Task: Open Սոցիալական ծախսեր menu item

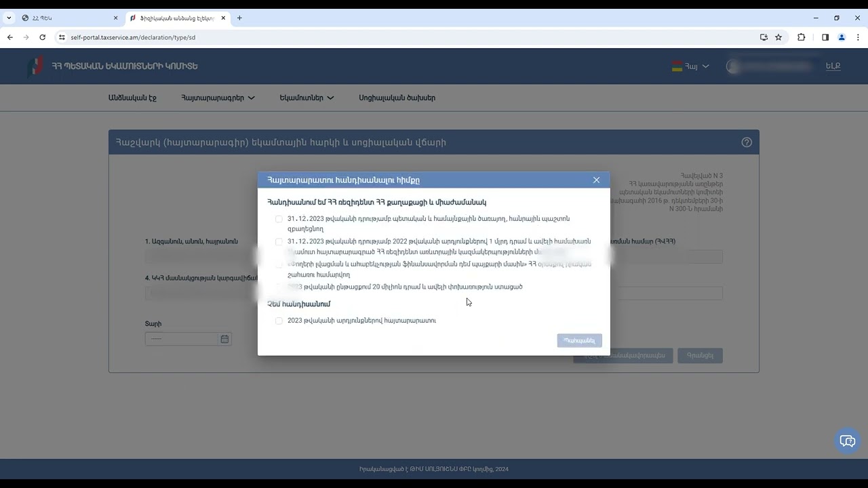Action: tap(397, 98)
